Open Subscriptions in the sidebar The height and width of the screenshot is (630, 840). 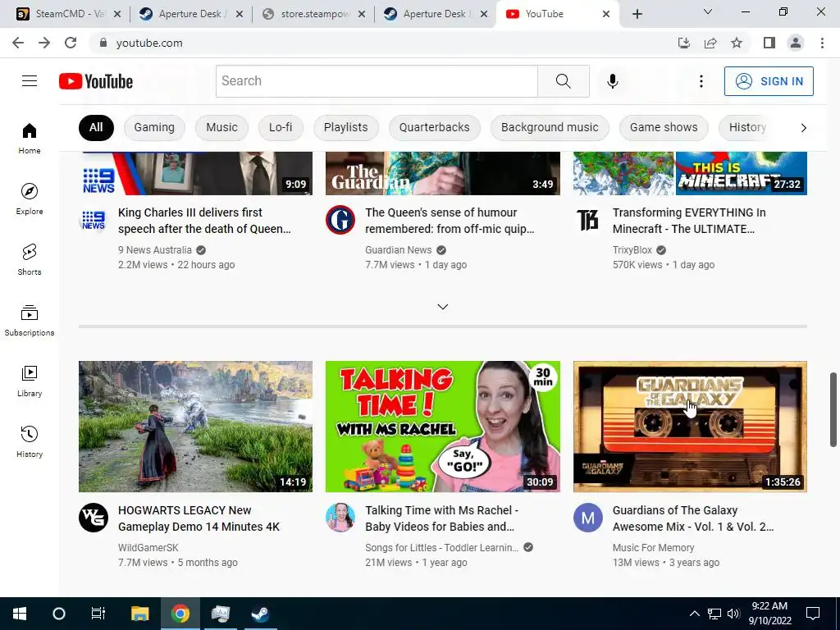click(30, 320)
